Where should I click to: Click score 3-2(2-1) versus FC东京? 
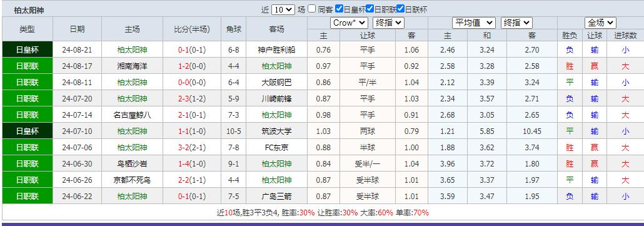click(192, 148)
